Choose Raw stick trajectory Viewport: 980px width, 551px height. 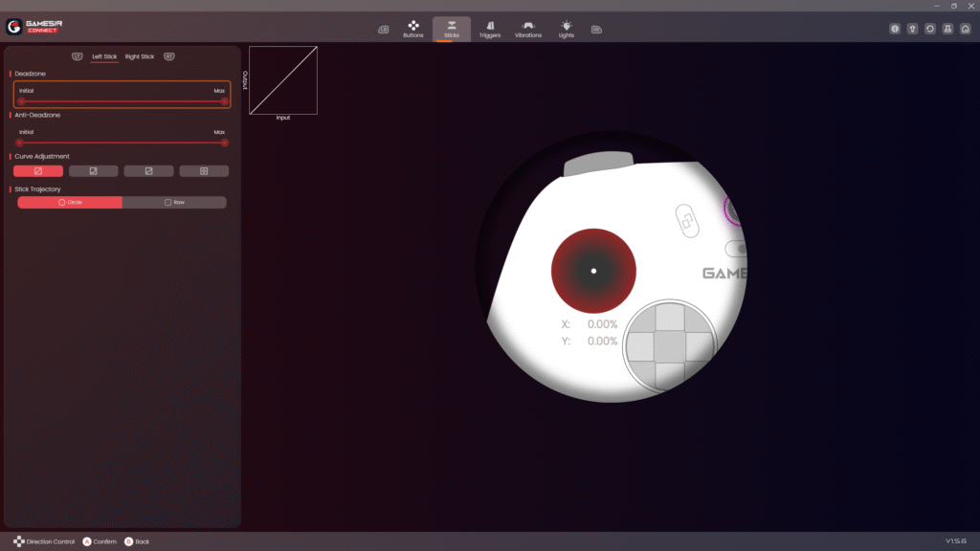(174, 203)
